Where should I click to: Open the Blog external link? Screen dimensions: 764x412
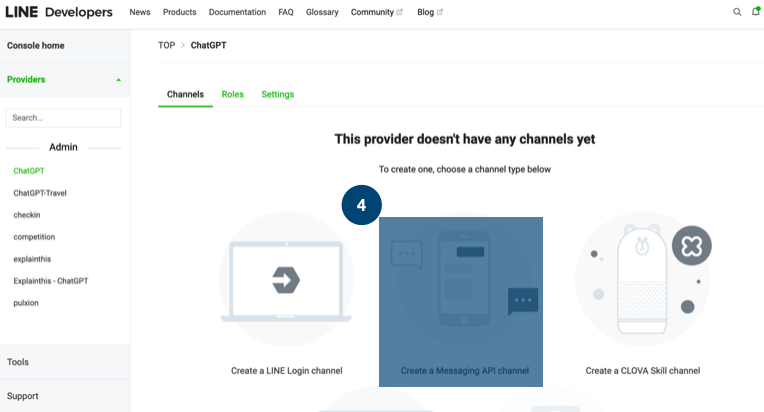[430, 12]
